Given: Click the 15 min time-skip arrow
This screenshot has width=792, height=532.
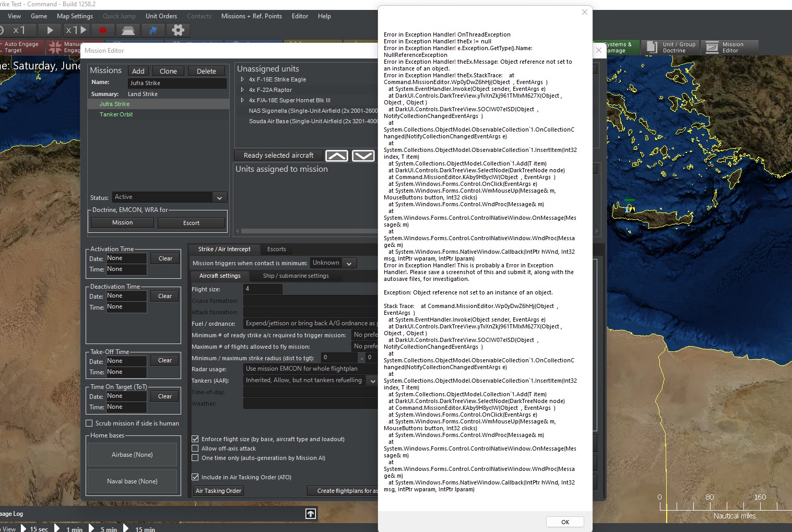Looking at the screenshot, I should pyautogui.click(x=126, y=528).
